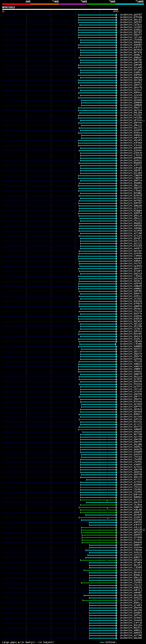The width and height of the screenshot is (146, 644).
Task: Click the BP071012 query name label
Action: [x=8, y=7]
